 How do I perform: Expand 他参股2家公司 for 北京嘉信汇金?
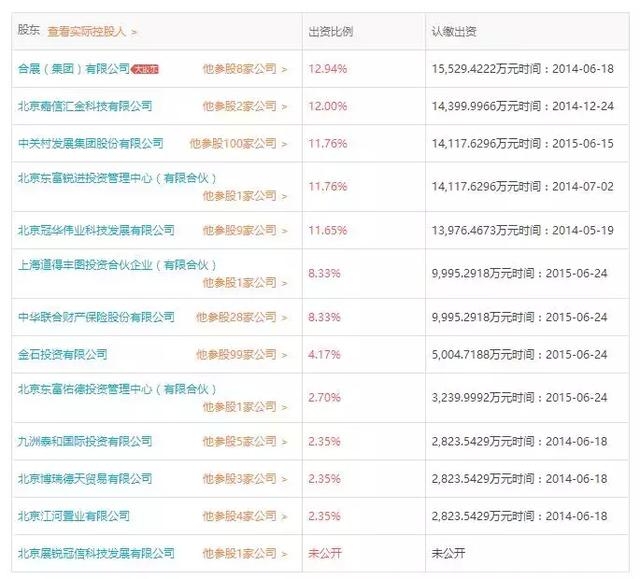[x=244, y=106]
